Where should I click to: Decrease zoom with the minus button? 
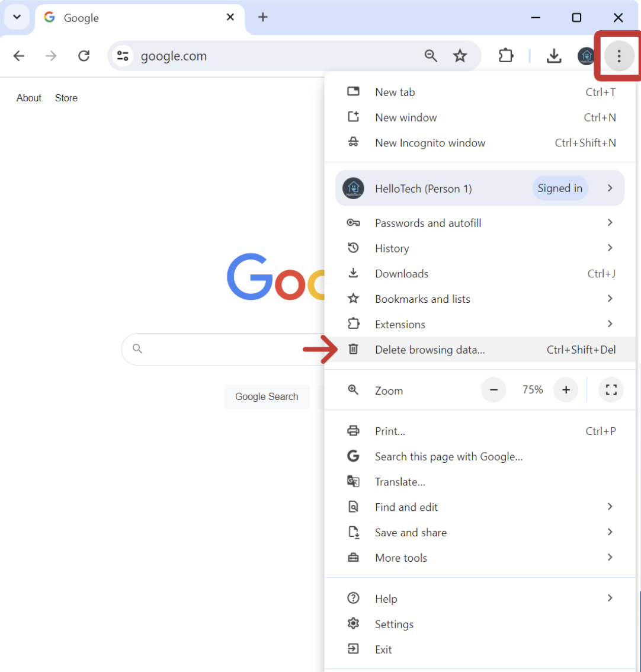click(x=493, y=390)
